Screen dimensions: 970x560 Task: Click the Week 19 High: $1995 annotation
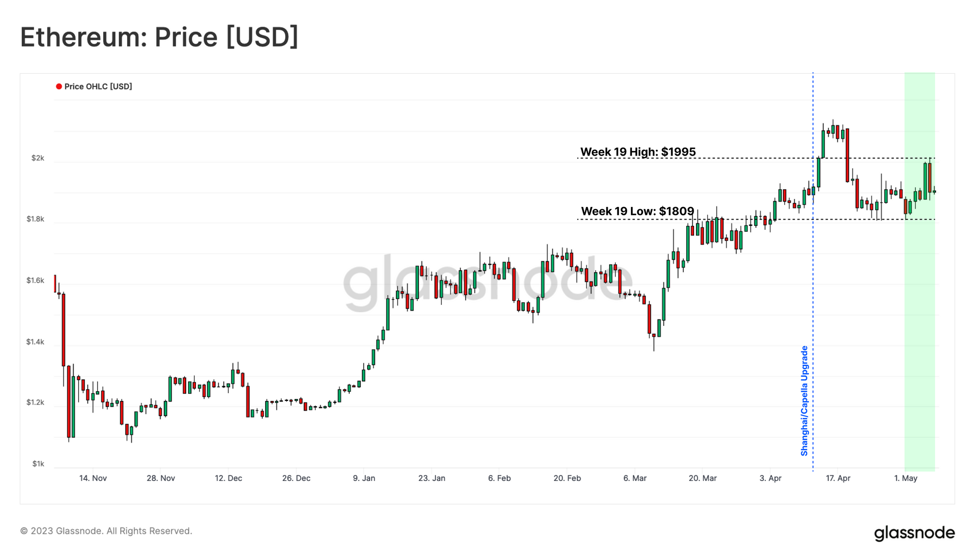click(638, 152)
